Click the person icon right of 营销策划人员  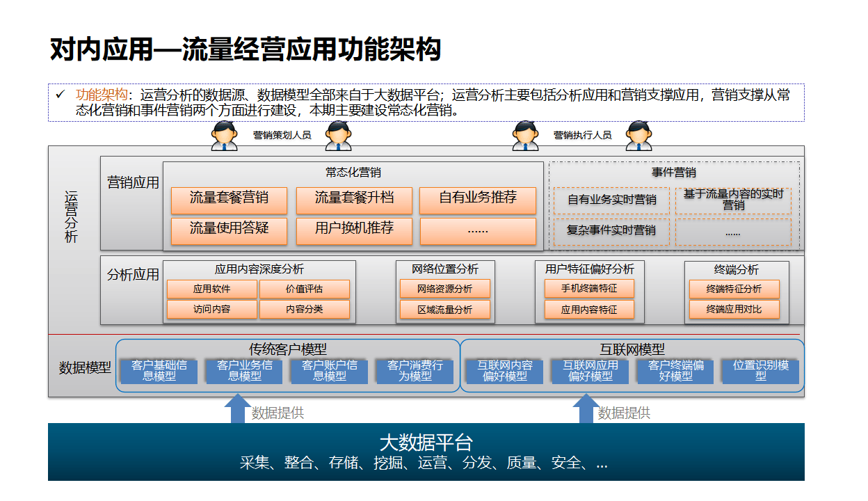(339, 136)
